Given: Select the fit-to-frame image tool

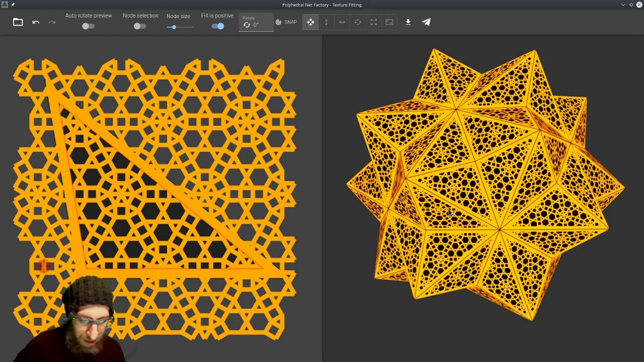Looking at the screenshot, I should click(x=389, y=22).
